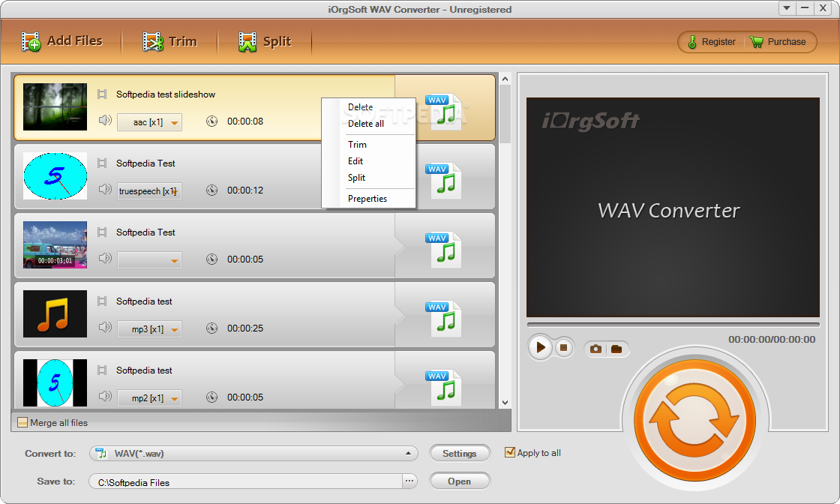
Task: Open the empty audio track dropdown
Action: click(149, 260)
